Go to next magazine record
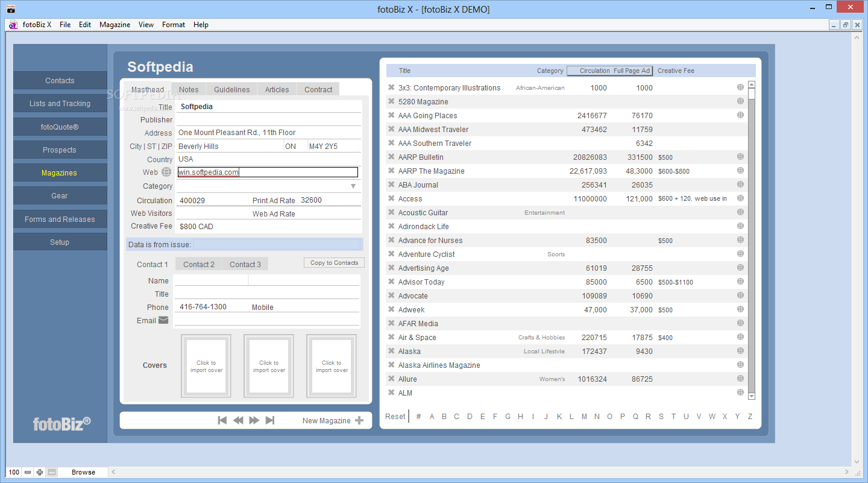The height and width of the screenshot is (483, 868). click(x=254, y=420)
